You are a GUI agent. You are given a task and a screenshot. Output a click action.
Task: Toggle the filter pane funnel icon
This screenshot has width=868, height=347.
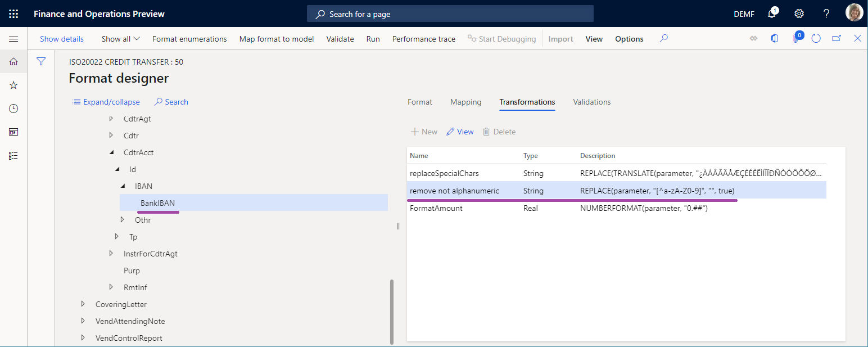pyautogui.click(x=40, y=61)
